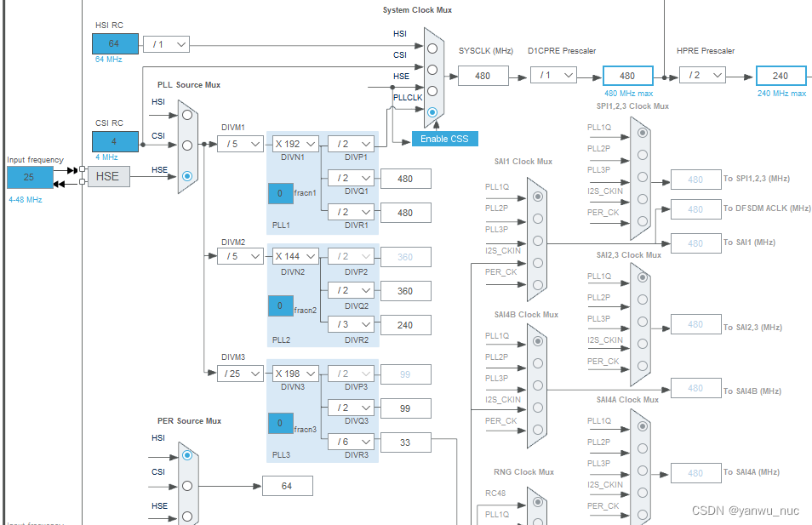Select RC48 in the RNG Clock Mux

click(538, 502)
